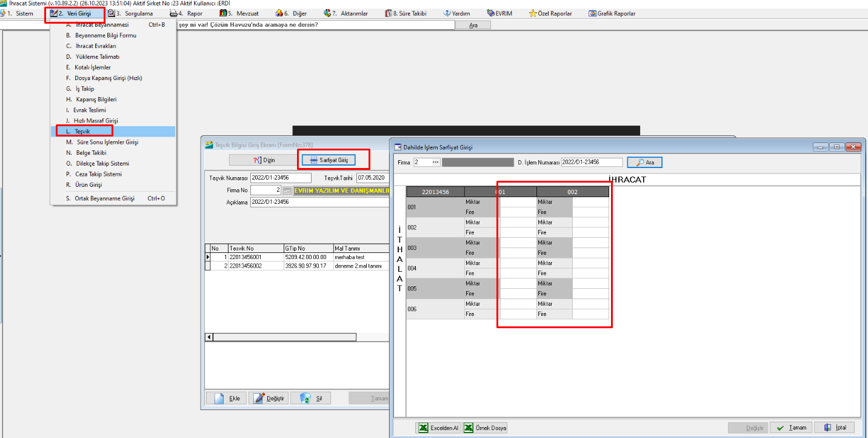Select the highlighted Teşvik menu entry

pyautogui.click(x=113, y=131)
